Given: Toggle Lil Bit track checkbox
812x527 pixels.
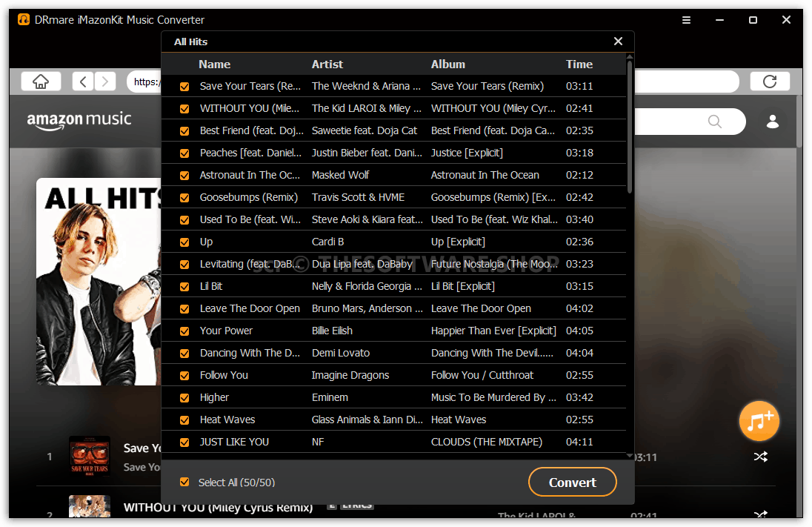Looking at the screenshot, I should (184, 287).
